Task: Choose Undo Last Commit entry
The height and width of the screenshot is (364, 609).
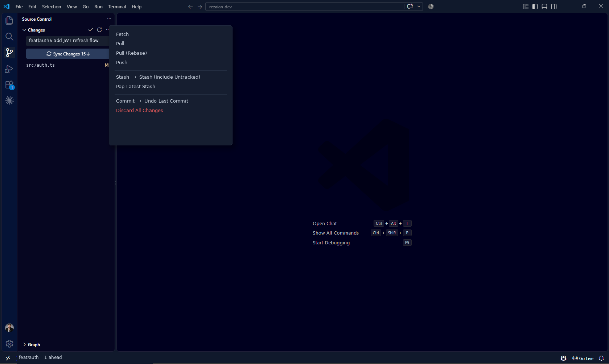Action: 166,101
